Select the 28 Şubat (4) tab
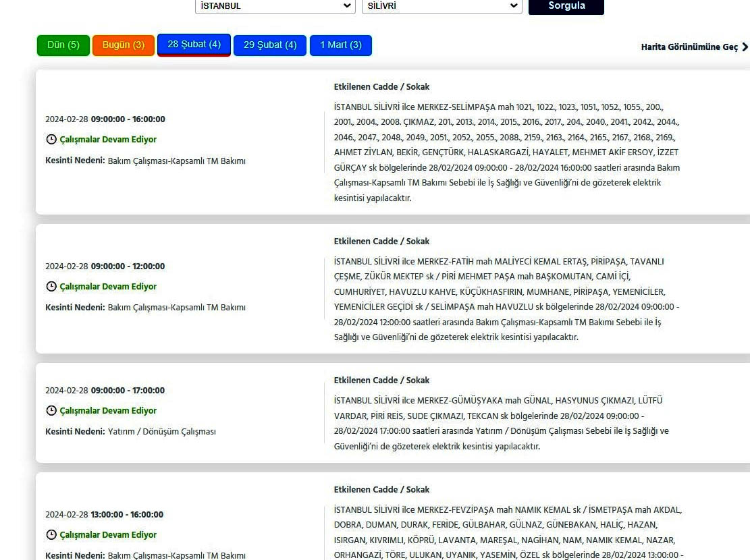 (x=194, y=45)
